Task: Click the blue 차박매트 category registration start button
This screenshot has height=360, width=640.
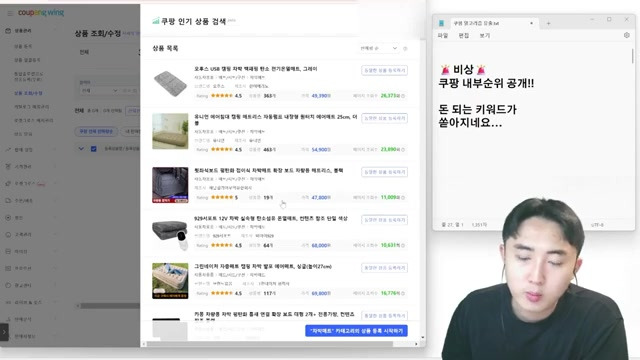Action: 356,331
